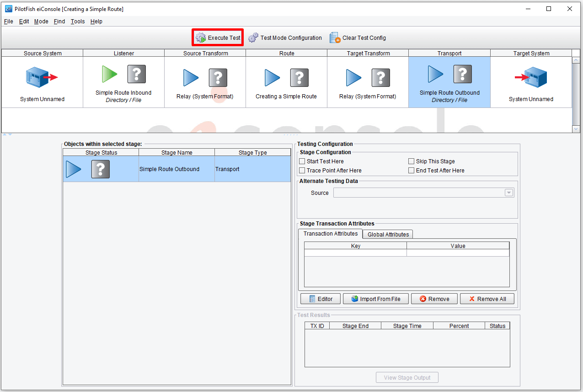Screen dimensions: 583x392
Task: Click the Listener stage green play icon
Action: 110,74
